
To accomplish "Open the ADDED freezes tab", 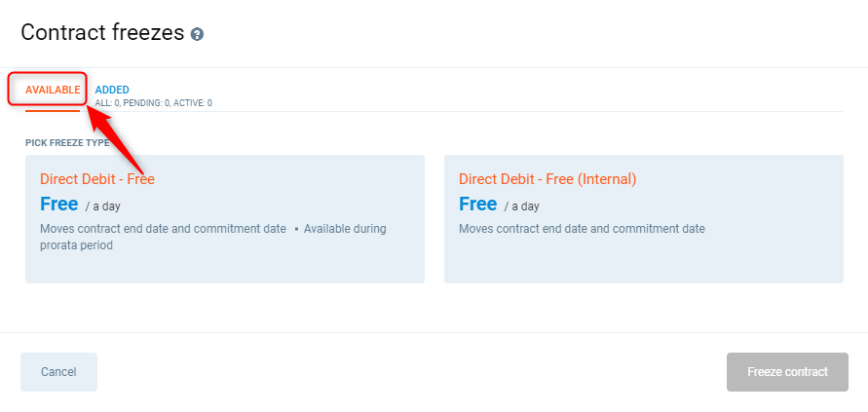I will click(x=112, y=90).
